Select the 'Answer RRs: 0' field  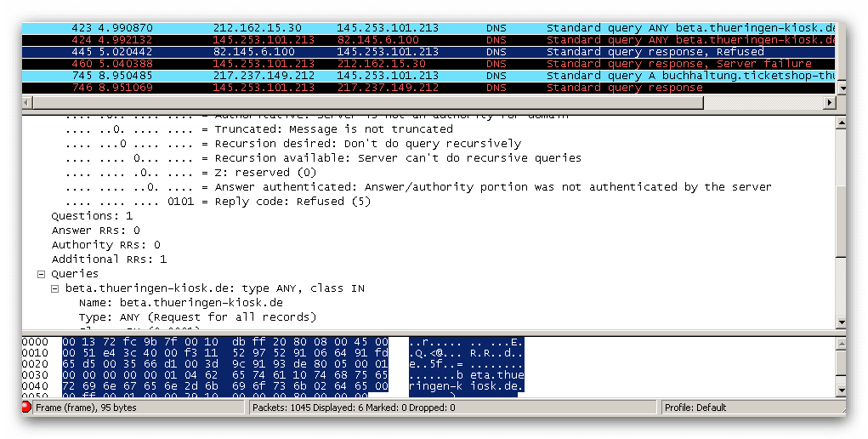(x=96, y=230)
